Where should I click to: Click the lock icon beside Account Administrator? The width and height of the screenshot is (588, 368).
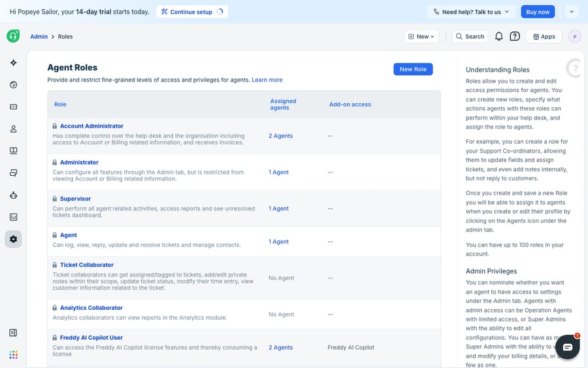[55, 126]
